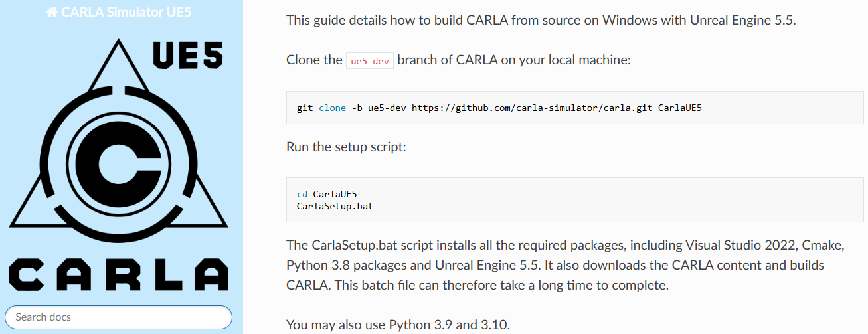
Task: Click the ue5-dev inline code label
Action: point(370,60)
